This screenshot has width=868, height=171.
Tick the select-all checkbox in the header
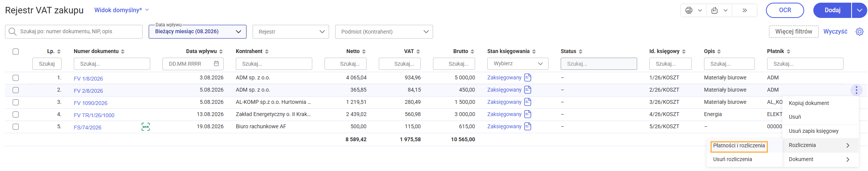tap(16, 52)
